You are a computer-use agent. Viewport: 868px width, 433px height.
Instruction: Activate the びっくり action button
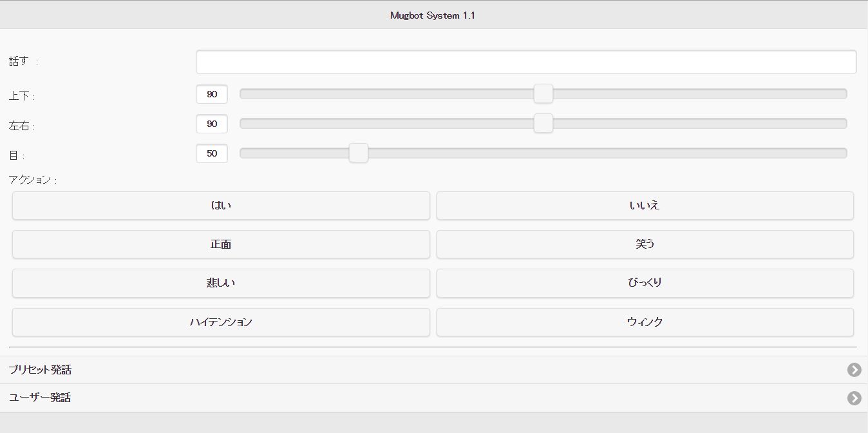(x=645, y=283)
